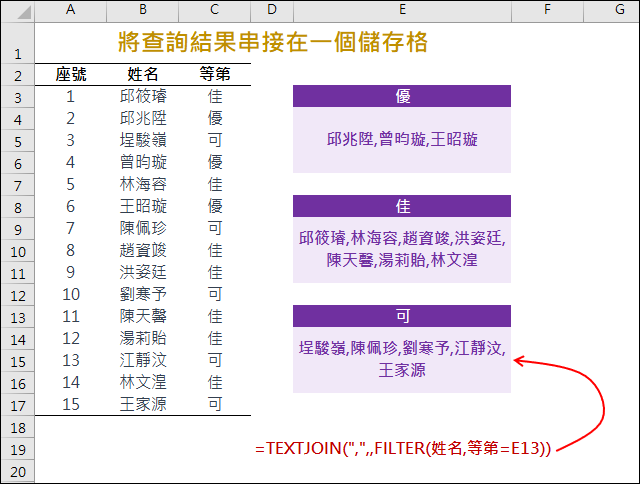Click seat number 15 cell
640x484 pixels.
[71, 405]
